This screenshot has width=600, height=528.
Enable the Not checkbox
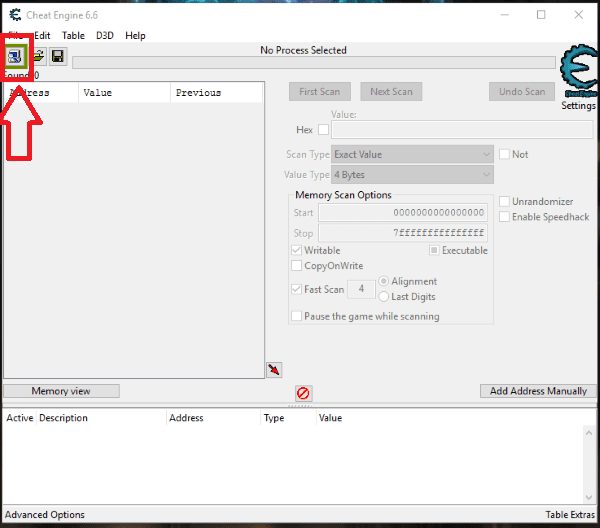pos(504,154)
